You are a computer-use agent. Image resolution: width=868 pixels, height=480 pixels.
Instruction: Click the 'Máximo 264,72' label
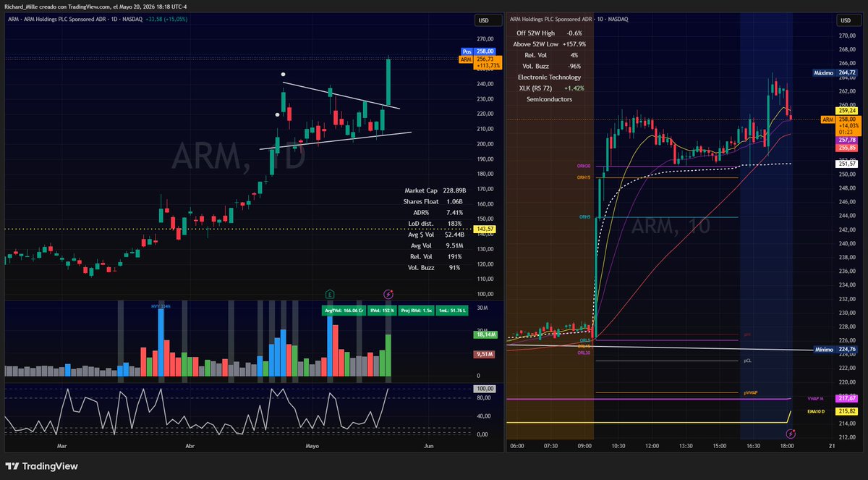click(835, 73)
